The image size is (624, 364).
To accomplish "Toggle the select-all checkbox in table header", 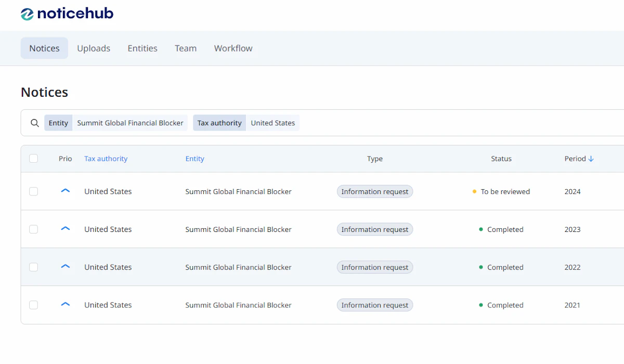I will (34, 159).
